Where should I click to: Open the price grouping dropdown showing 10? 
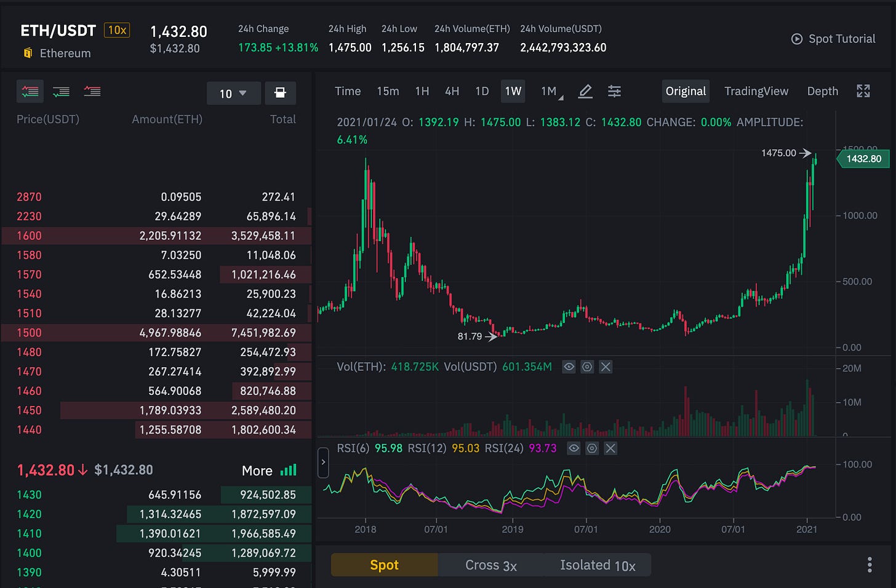click(x=233, y=93)
